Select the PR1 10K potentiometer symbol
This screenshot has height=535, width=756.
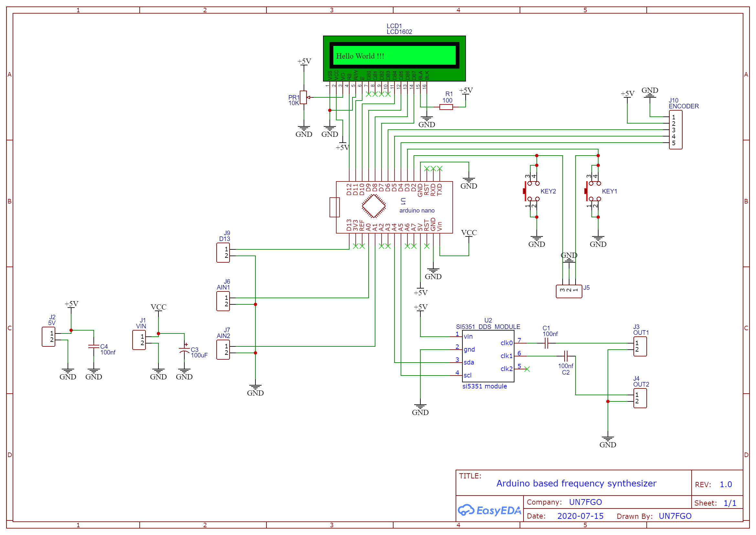[303, 97]
